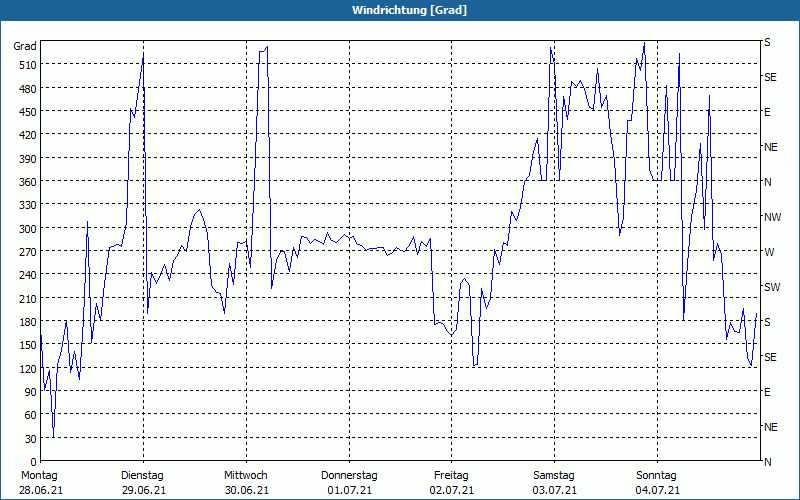
Task: Select the date 04.07.21
Action: coord(658,491)
